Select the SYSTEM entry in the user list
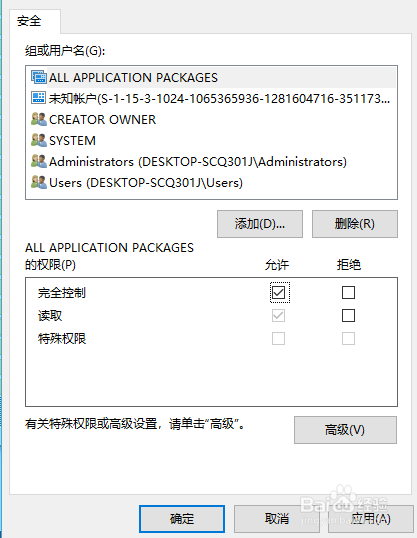The width and height of the screenshot is (417, 538). tap(211, 140)
